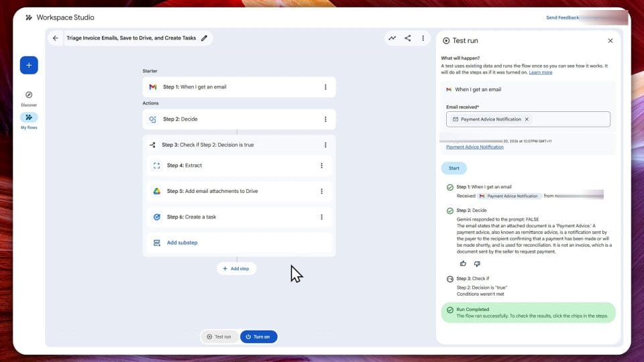
Task: Click the Run Completed banner
Action: 528,313
